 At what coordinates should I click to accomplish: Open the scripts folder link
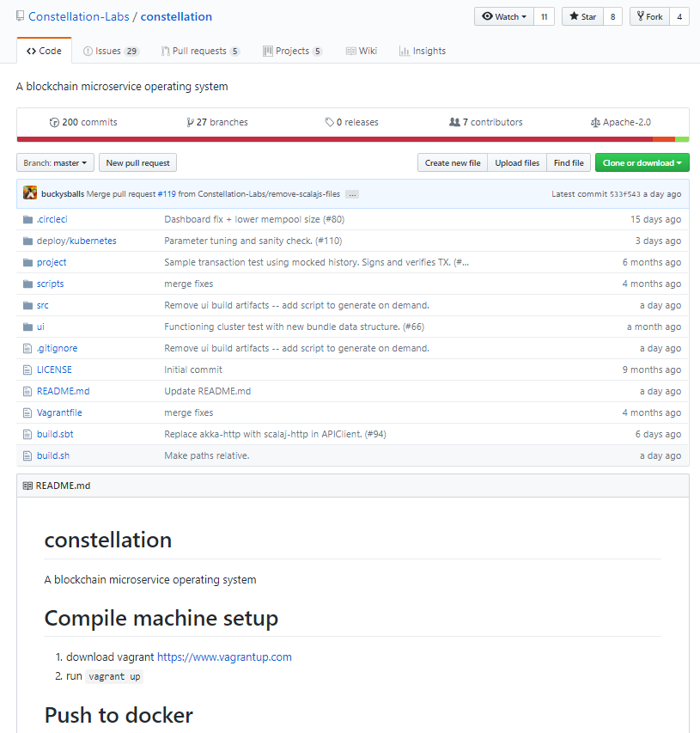tap(50, 284)
